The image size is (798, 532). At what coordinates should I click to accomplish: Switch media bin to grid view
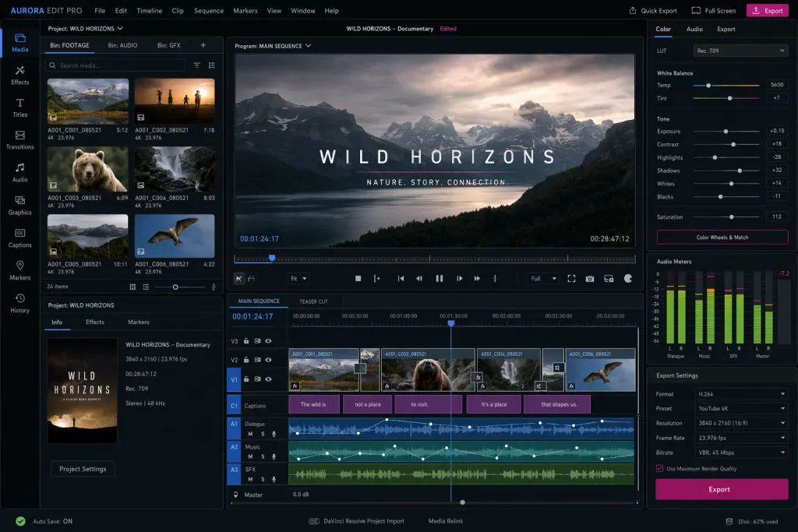(132, 287)
